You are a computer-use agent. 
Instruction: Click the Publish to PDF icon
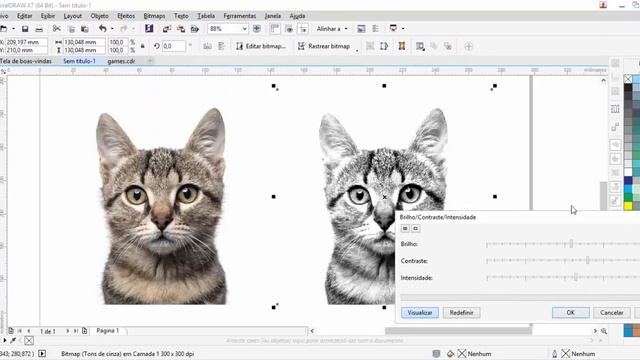click(x=195, y=29)
